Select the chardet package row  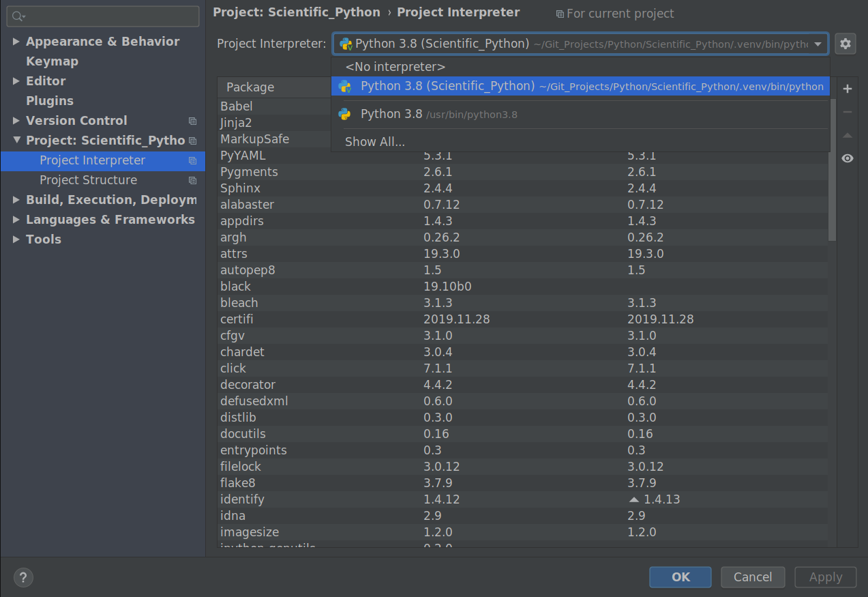524,352
